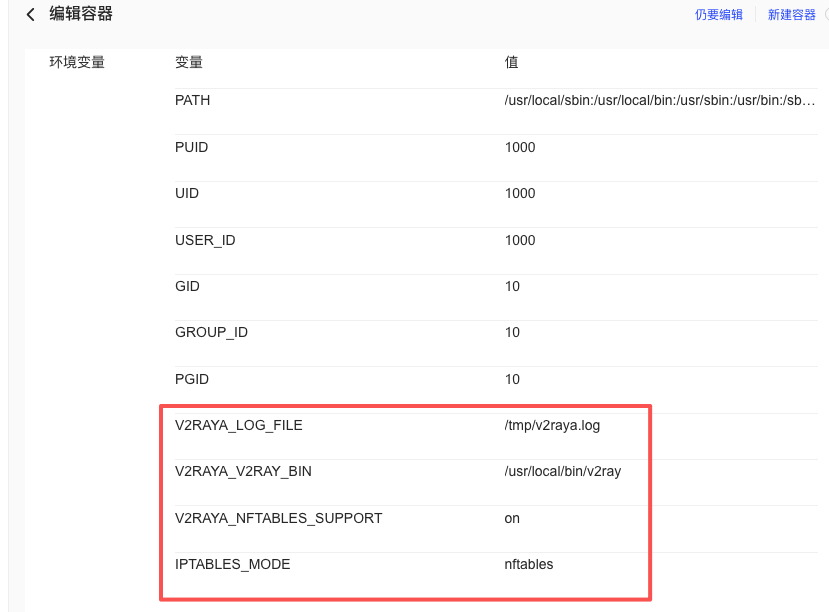The height and width of the screenshot is (612, 829).
Task: Select the V2RAYA_NFTABLES_SUPPORT variable name
Action: [278, 518]
